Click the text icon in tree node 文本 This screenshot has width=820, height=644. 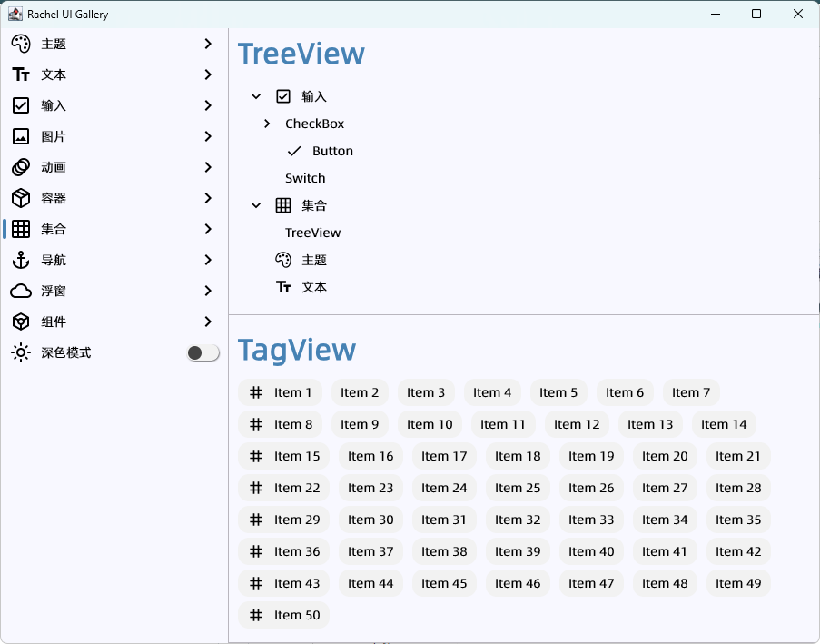(283, 287)
